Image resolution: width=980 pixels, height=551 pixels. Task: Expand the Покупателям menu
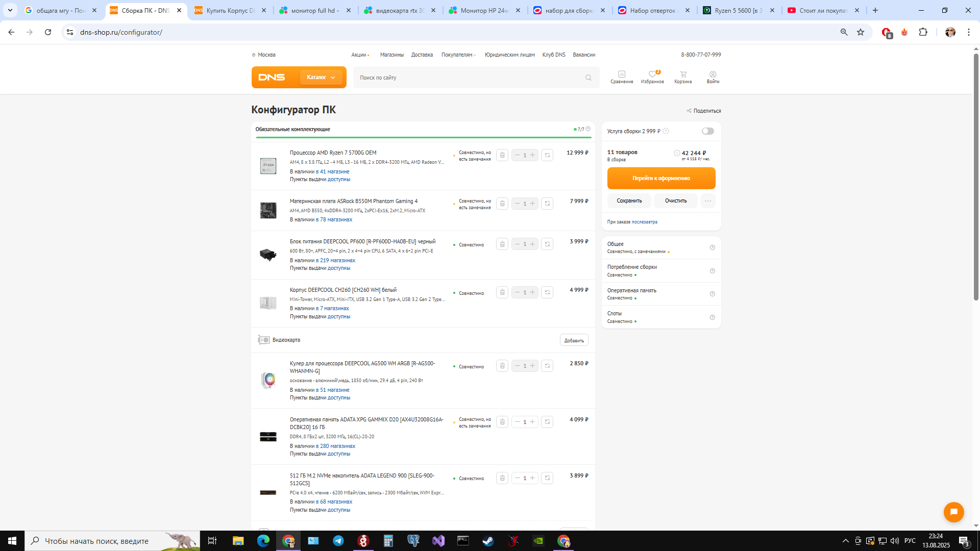(x=458, y=55)
